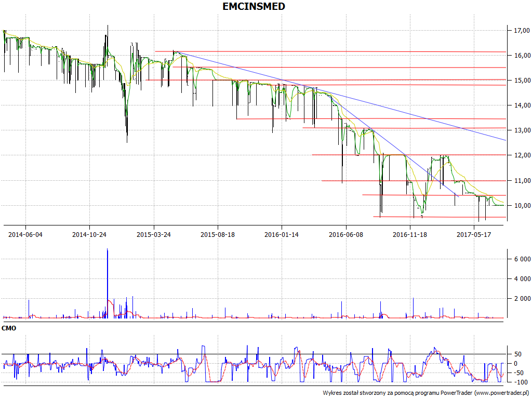Click the PowerTrader credit footer text
The width and height of the screenshot is (532, 399).
tap(426, 393)
